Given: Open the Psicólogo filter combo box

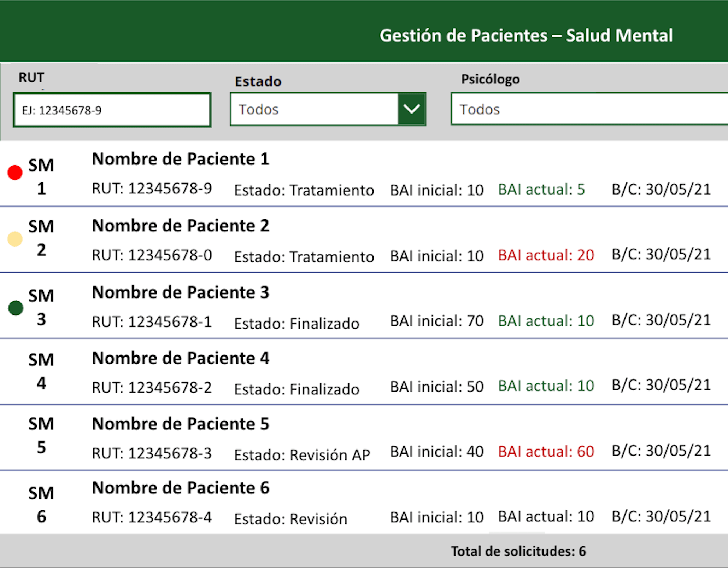Looking at the screenshot, I should tap(589, 109).
